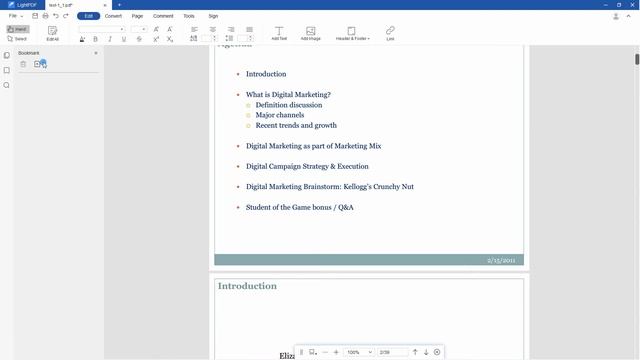Adjust line spacing stepper
Image resolution: width=640 pixels, height=360 pixels.
click(251, 38)
